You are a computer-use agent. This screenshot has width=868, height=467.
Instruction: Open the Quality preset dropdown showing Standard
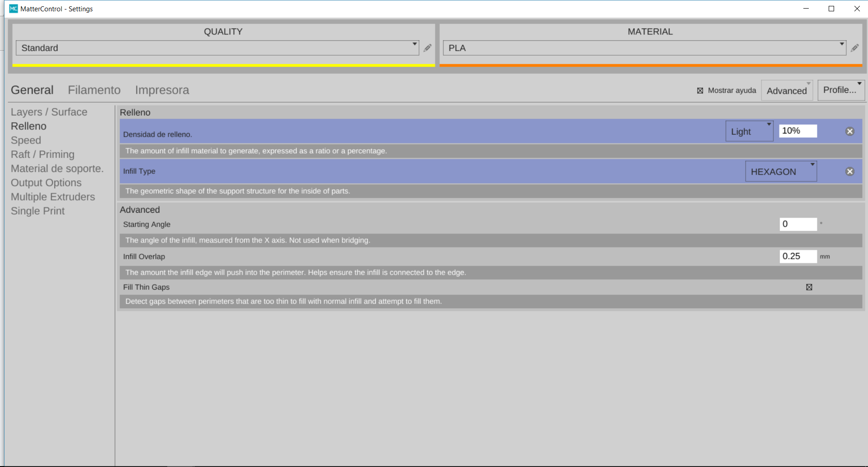click(x=217, y=48)
